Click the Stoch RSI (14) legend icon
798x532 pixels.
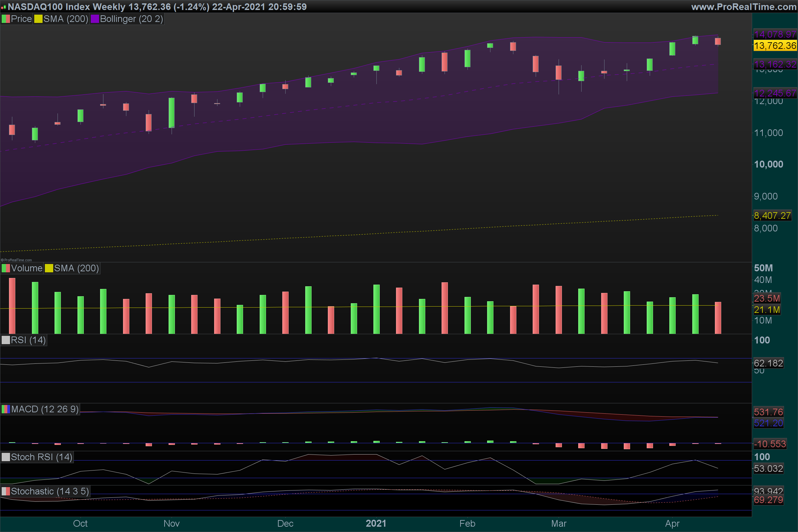coord(6,457)
